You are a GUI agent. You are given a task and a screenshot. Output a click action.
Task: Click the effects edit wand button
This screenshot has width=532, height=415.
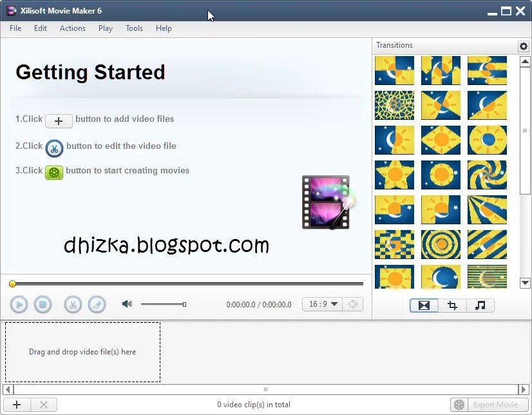click(x=97, y=304)
